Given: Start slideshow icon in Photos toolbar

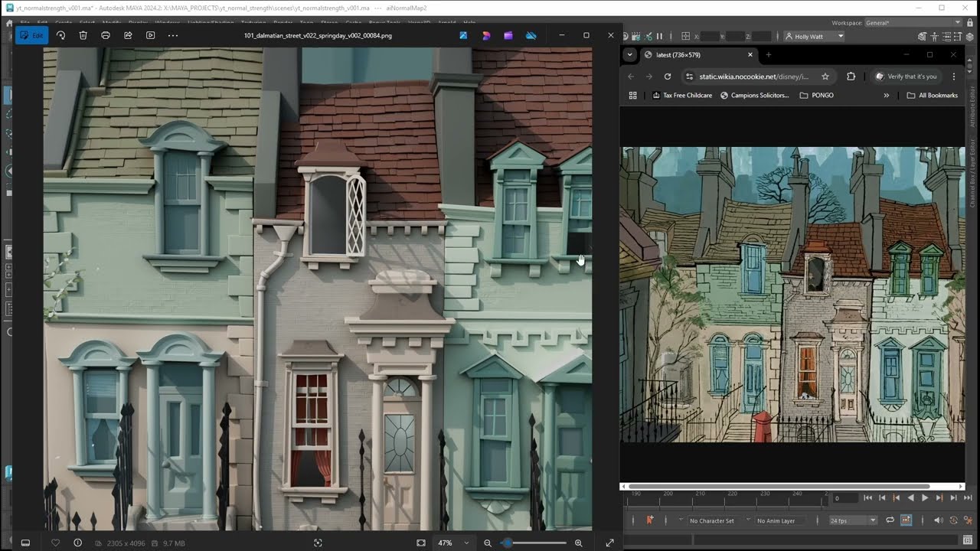Looking at the screenshot, I should (150, 35).
